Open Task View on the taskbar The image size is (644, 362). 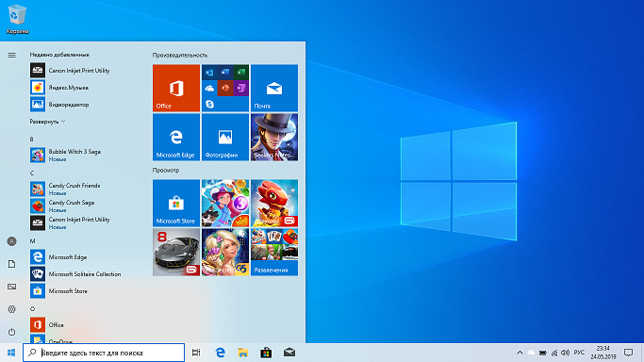tap(196, 353)
